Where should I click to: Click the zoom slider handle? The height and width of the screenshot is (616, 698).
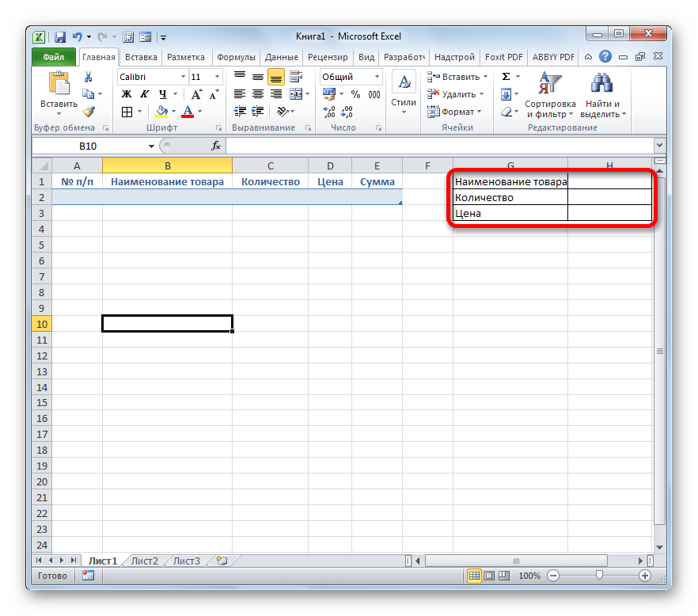599,576
